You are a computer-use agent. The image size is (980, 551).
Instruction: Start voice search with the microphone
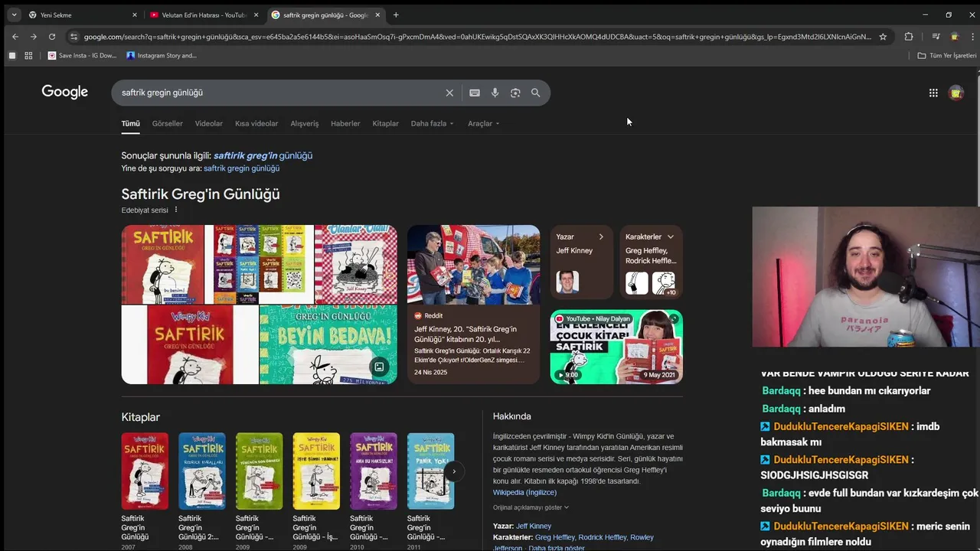tap(495, 93)
